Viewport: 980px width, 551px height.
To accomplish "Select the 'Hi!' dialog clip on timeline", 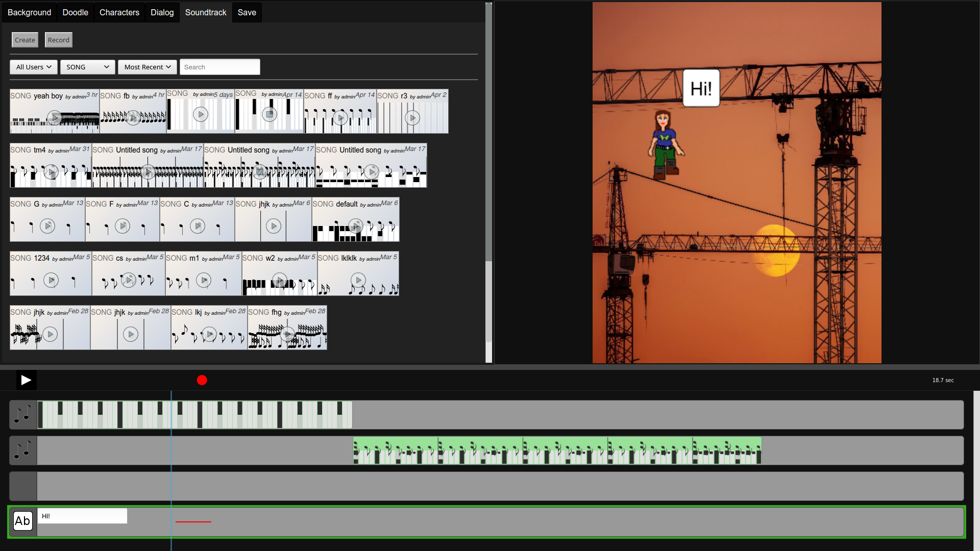I will (82, 516).
